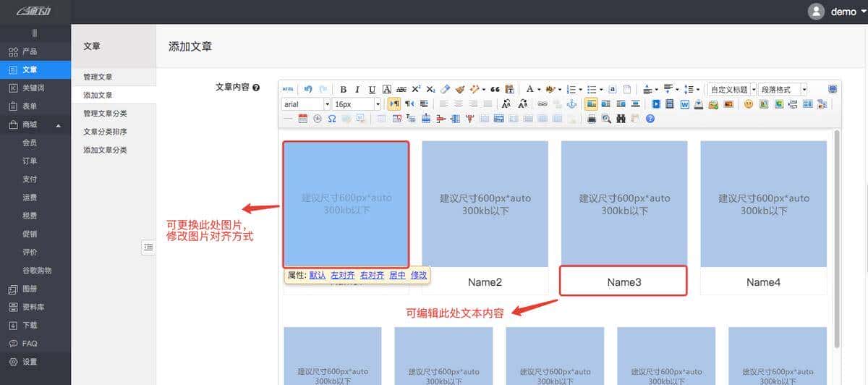868x385 pixels.
Task: Insert the date calendar icon
Action: point(303,118)
